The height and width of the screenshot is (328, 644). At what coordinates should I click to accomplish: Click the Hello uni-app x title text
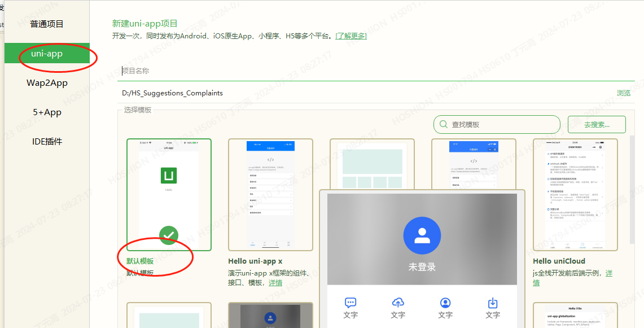pyautogui.click(x=255, y=261)
